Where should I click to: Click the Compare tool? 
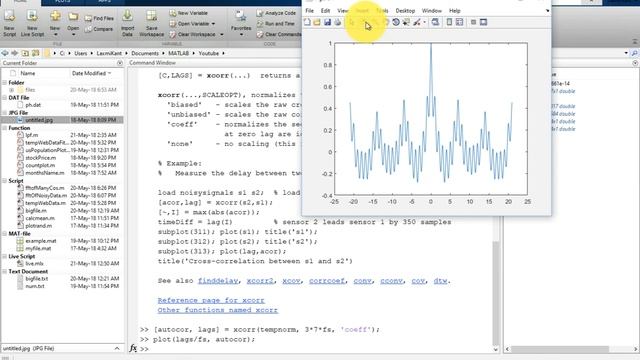(99, 29)
